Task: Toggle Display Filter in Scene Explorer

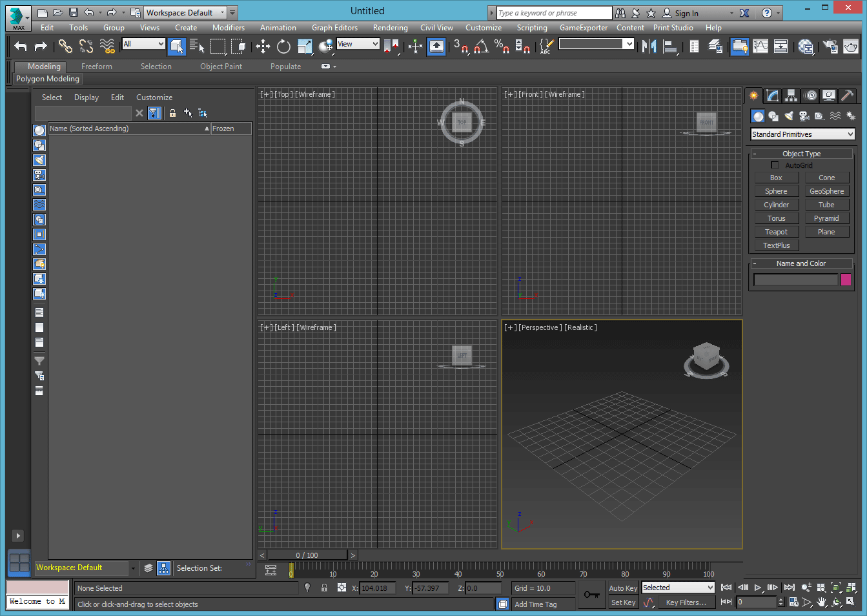Action: coord(154,113)
